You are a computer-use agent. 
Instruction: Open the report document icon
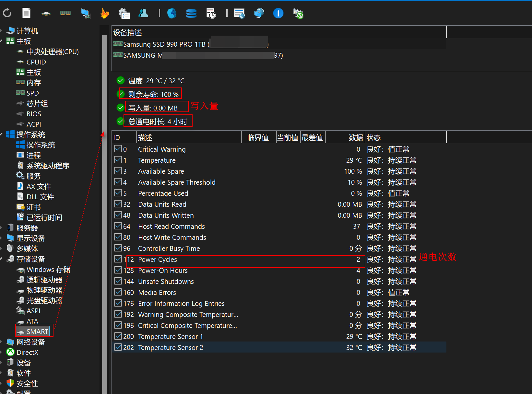(26, 13)
